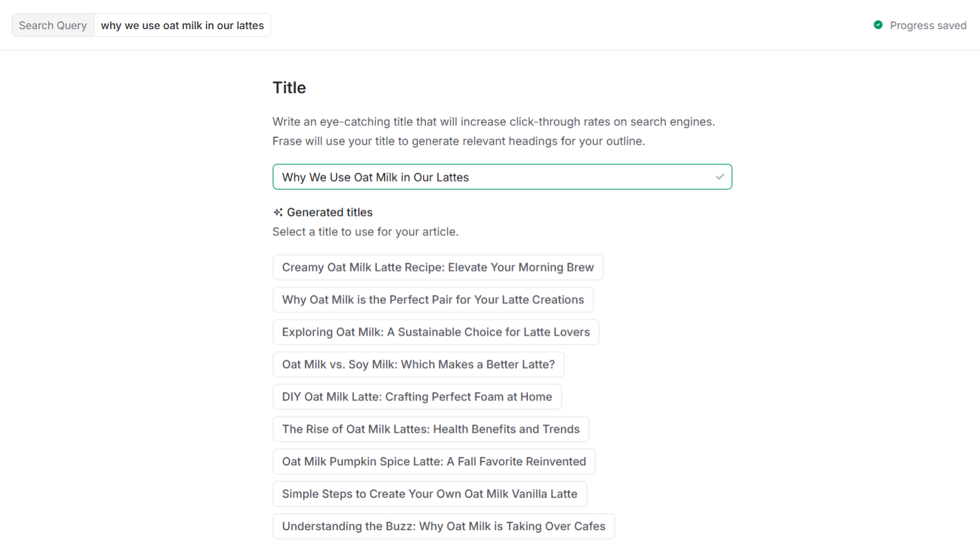
Task: Select 'The Rise of Oat Milk Lattes' title
Action: tap(431, 429)
